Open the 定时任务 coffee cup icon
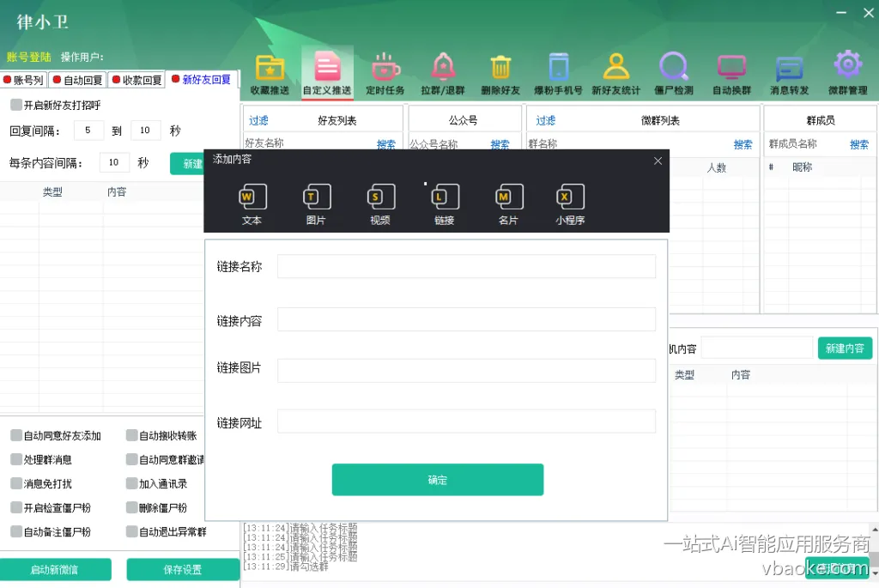 385,75
